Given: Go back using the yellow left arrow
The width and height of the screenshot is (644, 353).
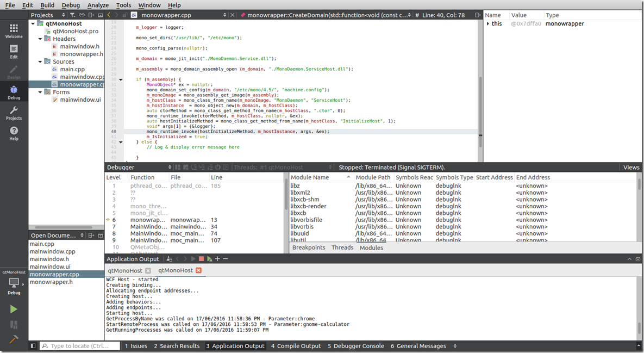Looking at the screenshot, I should [109, 15].
